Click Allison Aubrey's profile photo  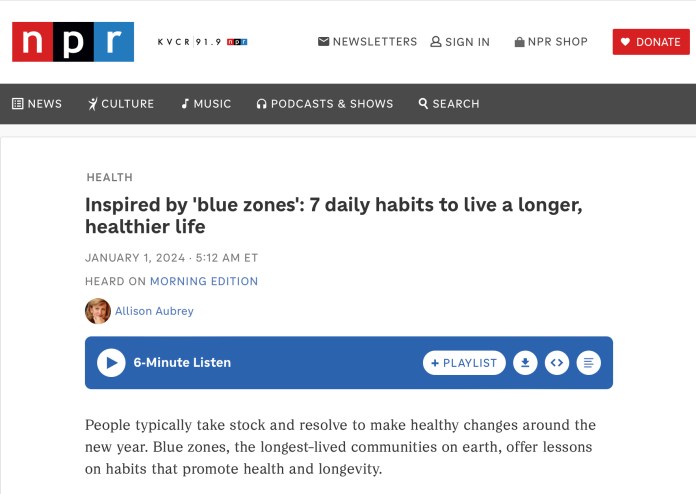coord(98,311)
